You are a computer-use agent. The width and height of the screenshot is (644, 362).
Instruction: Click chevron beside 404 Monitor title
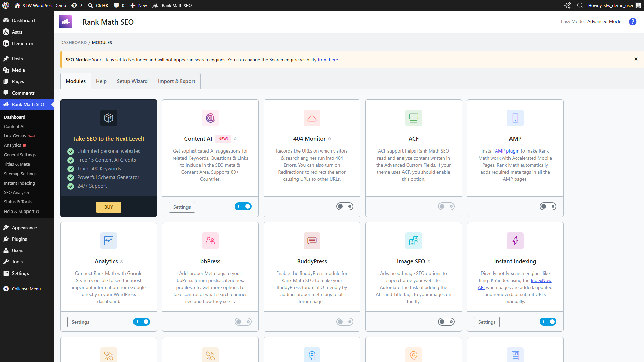tap(330, 139)
